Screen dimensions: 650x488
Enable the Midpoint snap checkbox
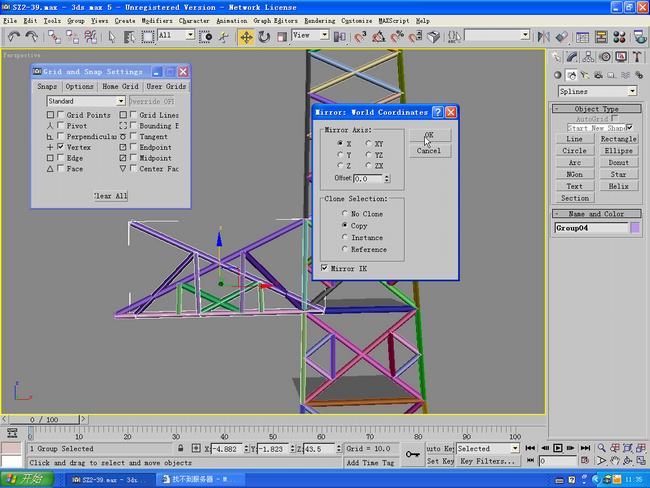[x=133, y=158]
